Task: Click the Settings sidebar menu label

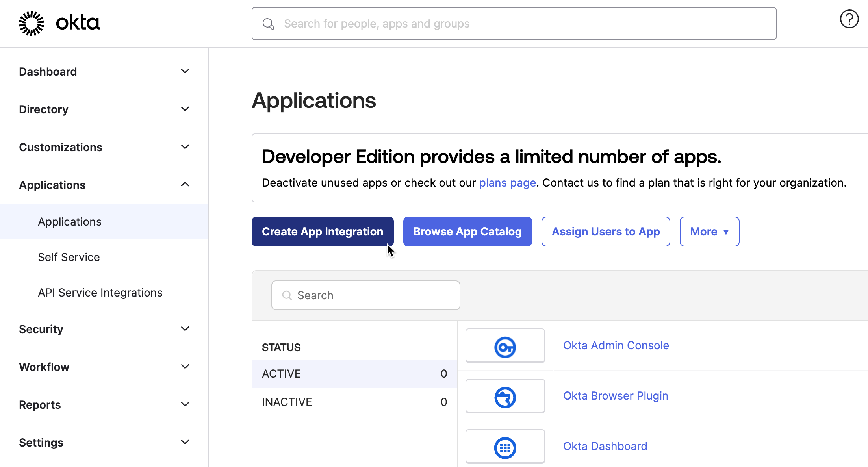Action: pos(41,443)
